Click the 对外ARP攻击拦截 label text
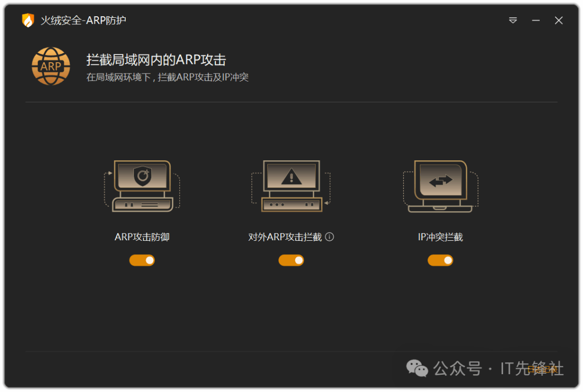Viewport: 583px width, 392px height. pos(285,237)
